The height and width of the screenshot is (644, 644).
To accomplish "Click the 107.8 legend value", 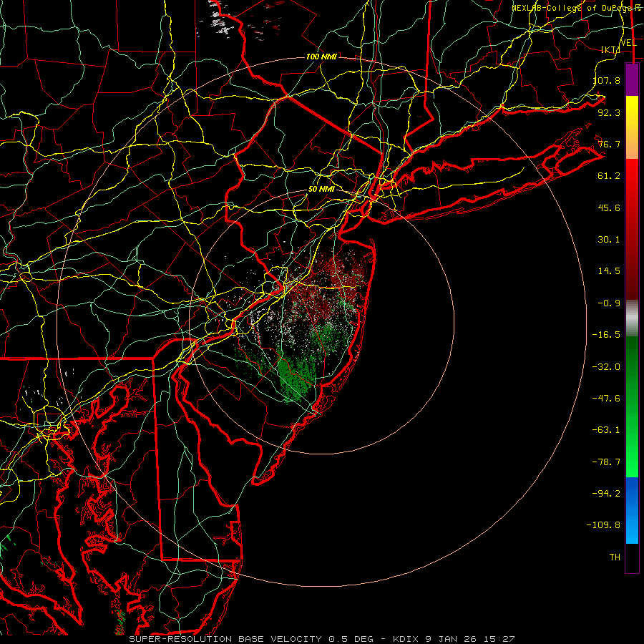I will 607,80.
